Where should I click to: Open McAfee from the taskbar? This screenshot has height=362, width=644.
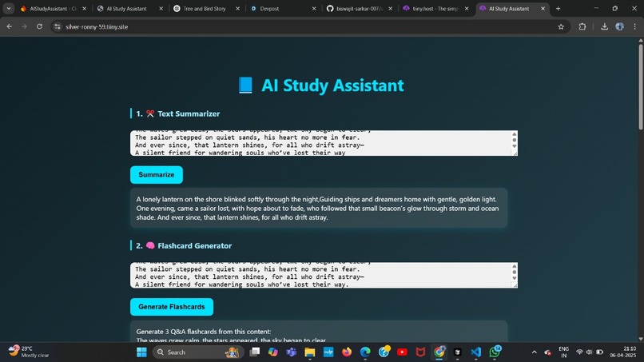(420, 352)
